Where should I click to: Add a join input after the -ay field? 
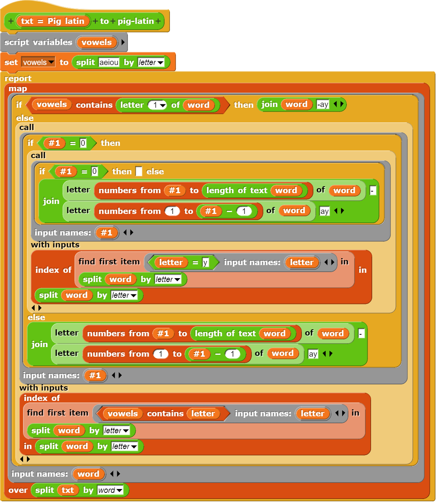(341, 104)
